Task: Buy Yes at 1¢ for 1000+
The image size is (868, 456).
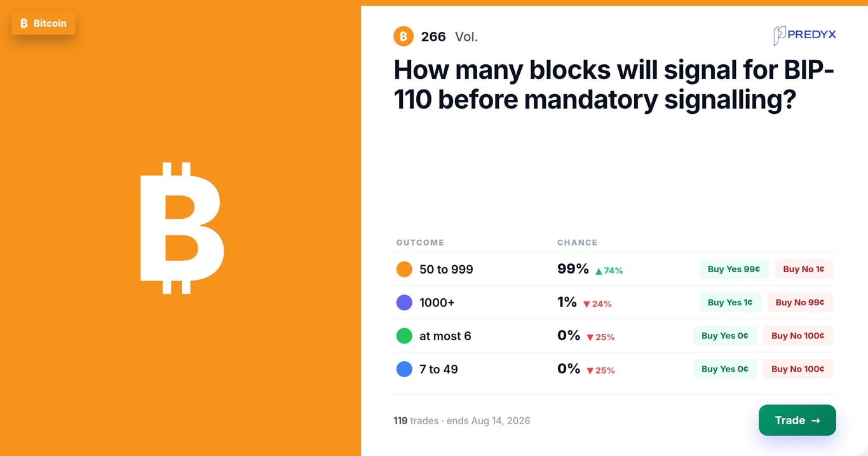Action: [730, 302]
